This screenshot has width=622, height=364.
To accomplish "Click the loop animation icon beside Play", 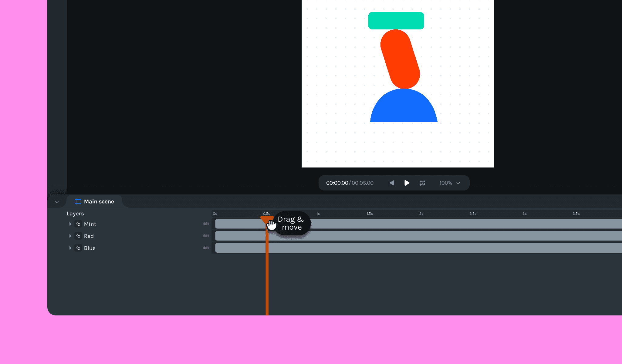I will point(422,183).
